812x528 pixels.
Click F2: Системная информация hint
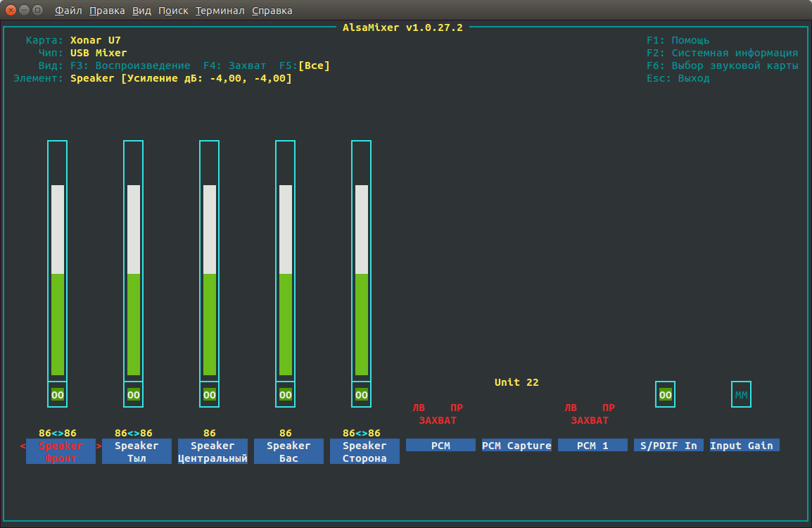click(x=723, y=53)
